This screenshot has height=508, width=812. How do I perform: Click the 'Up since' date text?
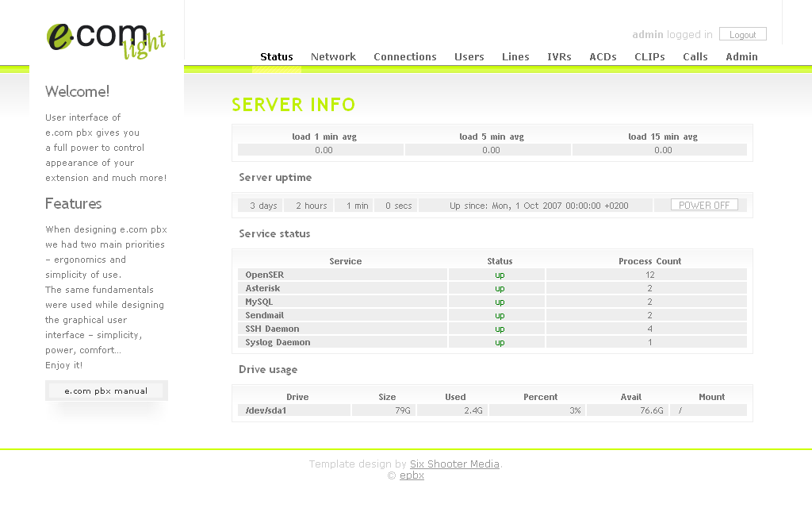pos(539,206)
